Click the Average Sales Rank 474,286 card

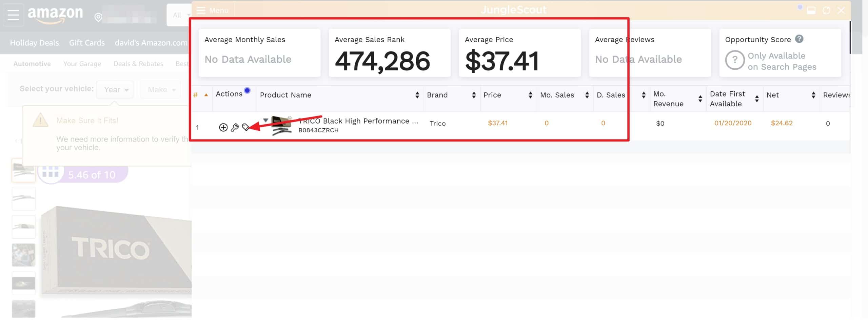tap(390, 53)
